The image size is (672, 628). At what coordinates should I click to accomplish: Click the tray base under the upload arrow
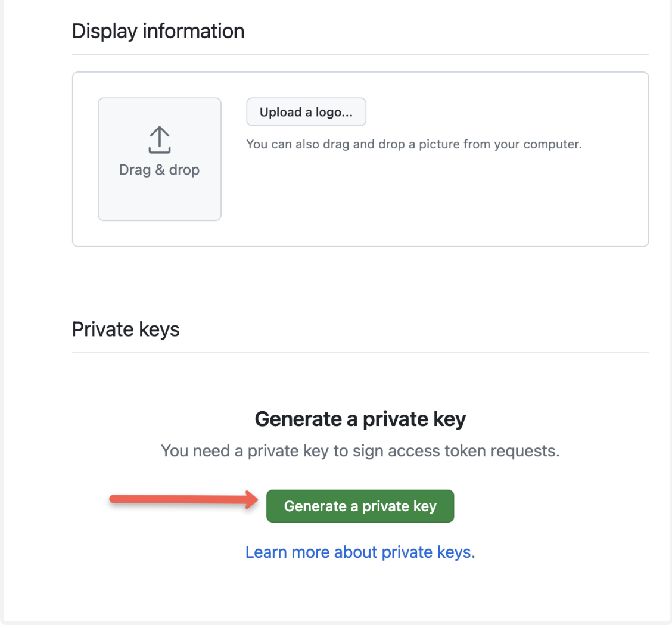click(160, 150)
